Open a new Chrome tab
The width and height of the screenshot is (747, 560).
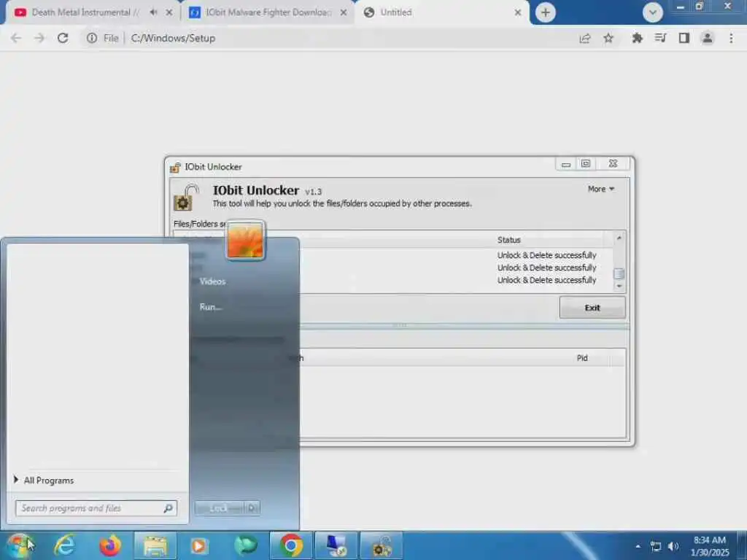546,12
